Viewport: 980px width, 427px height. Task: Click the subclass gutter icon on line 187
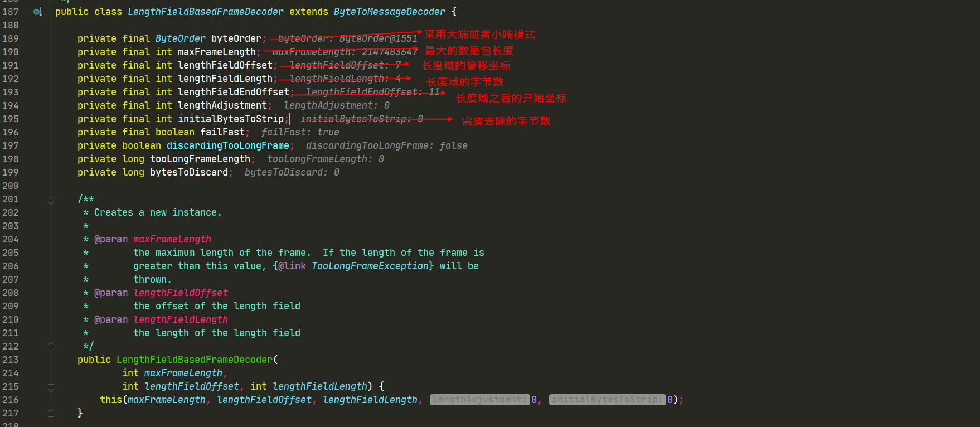37,12
